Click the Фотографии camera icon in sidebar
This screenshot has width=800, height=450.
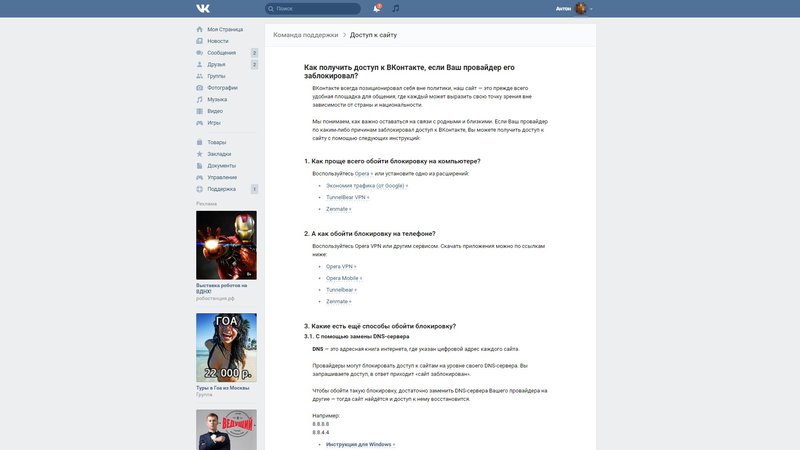click(200, 87)
